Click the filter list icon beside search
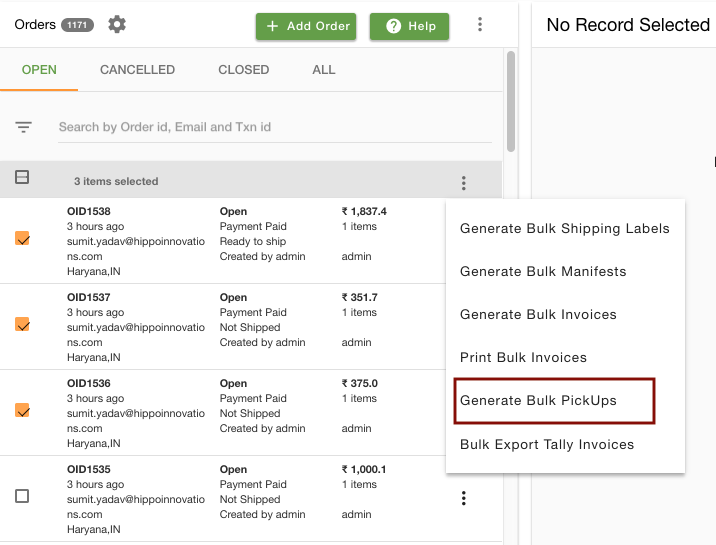Screen dimensions: 716x545 (23, 127)
